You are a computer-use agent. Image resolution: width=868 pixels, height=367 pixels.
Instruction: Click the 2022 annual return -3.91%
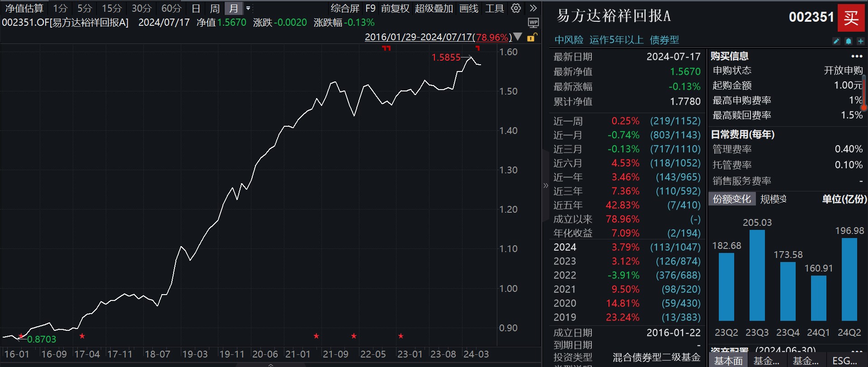point(623,276)
